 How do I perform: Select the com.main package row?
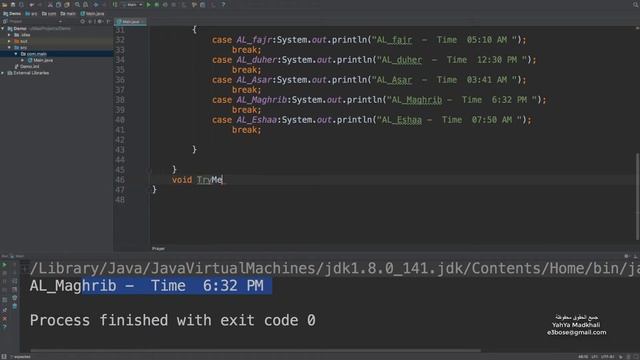pos(57,54)
